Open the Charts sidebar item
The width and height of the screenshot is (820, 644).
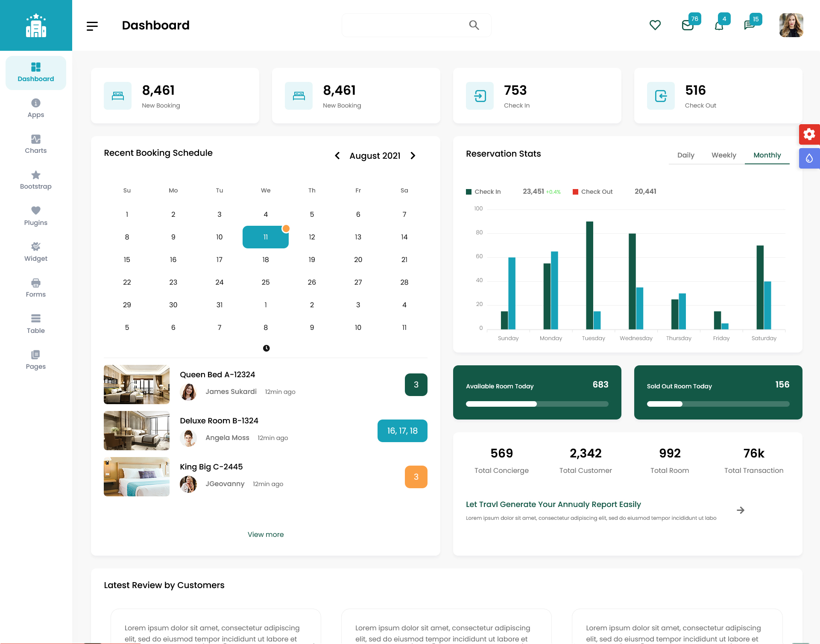(x=36, y=144)
